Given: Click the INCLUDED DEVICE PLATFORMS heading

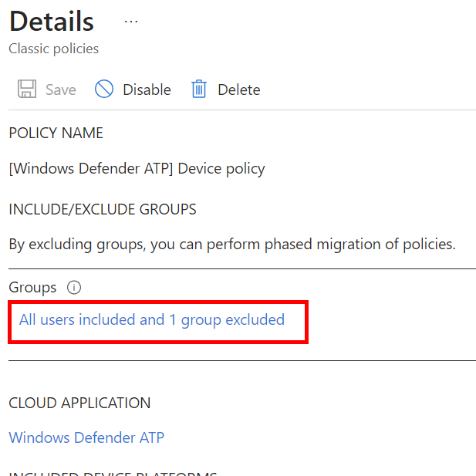Looking at the screenshot, I should pyautogui.click(x=113, y=473).
